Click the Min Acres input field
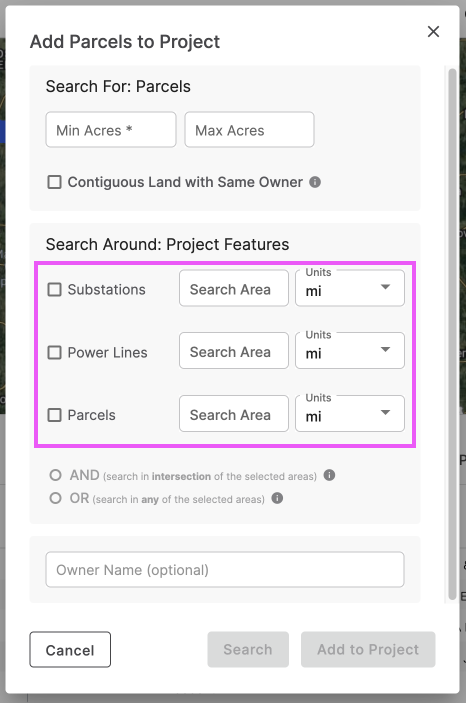The image size is (466, 703). [111, 130]
